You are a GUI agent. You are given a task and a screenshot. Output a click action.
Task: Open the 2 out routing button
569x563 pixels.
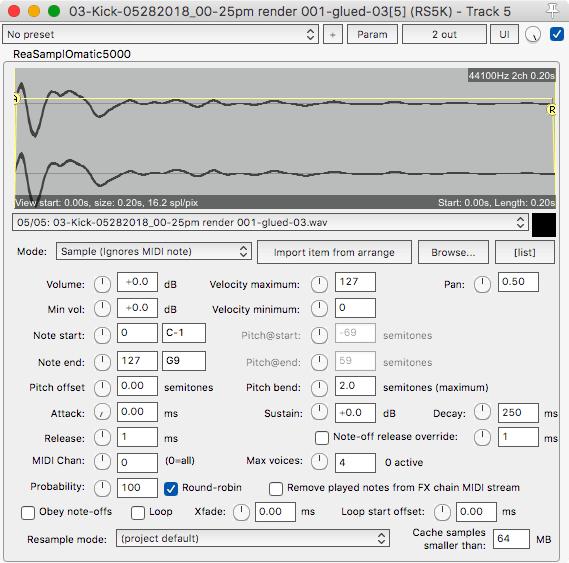[x=444, y=34]
